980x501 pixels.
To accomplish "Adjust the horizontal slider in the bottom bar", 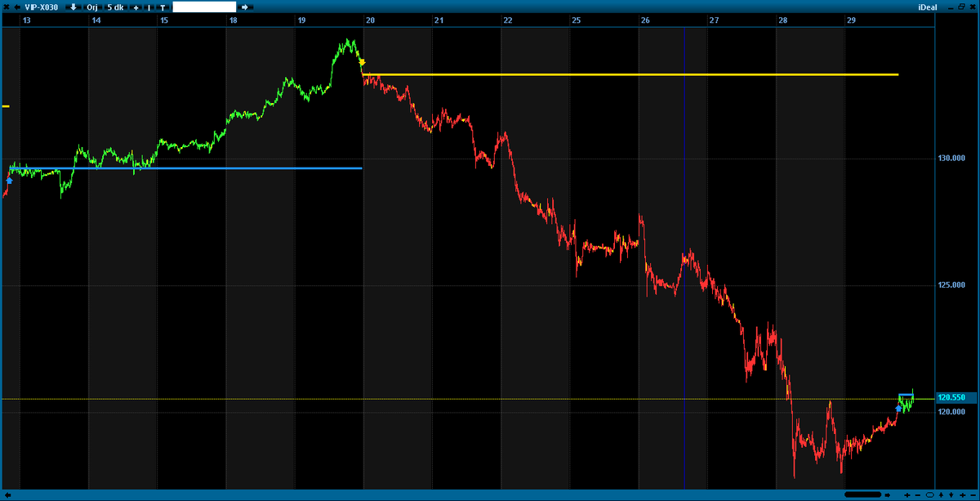I will tap(862, 494).
